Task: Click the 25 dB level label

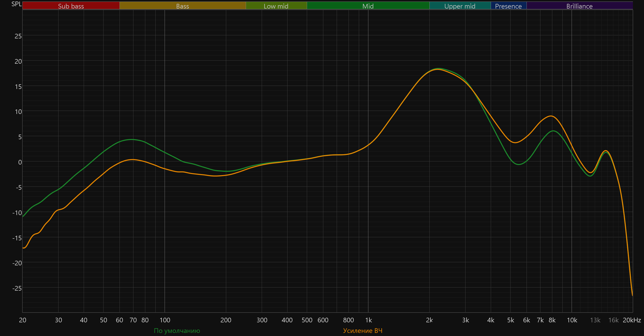Action: click(18, 36)
